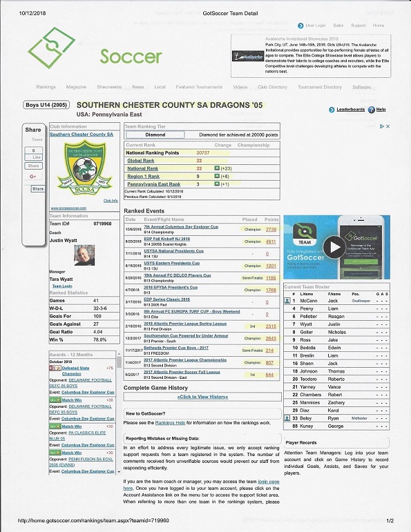Viewport: 411px width, 532px height.
Task: Open USYSA National Presidents Cup event
Action: coord(173,251)
